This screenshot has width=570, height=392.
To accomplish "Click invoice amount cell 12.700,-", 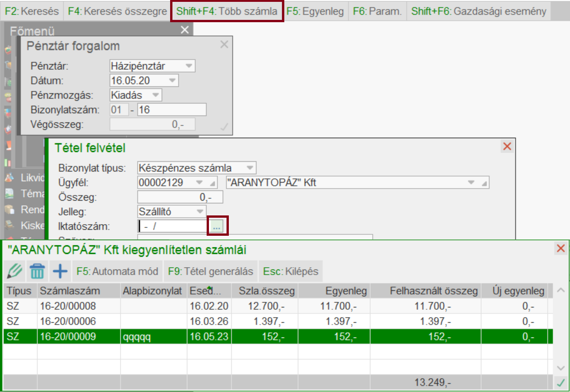I will click(x=265, y=306).
